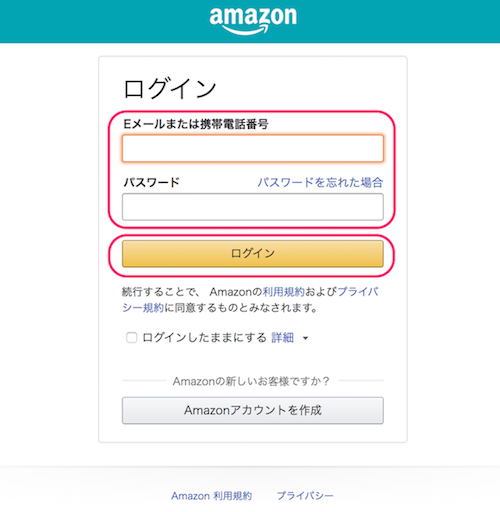
Task: Open the パスワードを忘れた場合 link
Action: pyautogui.click(x=320, y=182)
